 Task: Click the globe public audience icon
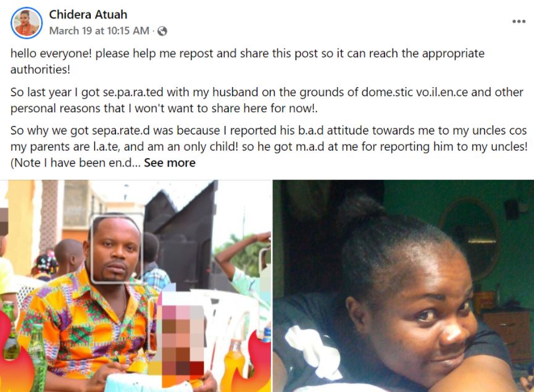162,31
